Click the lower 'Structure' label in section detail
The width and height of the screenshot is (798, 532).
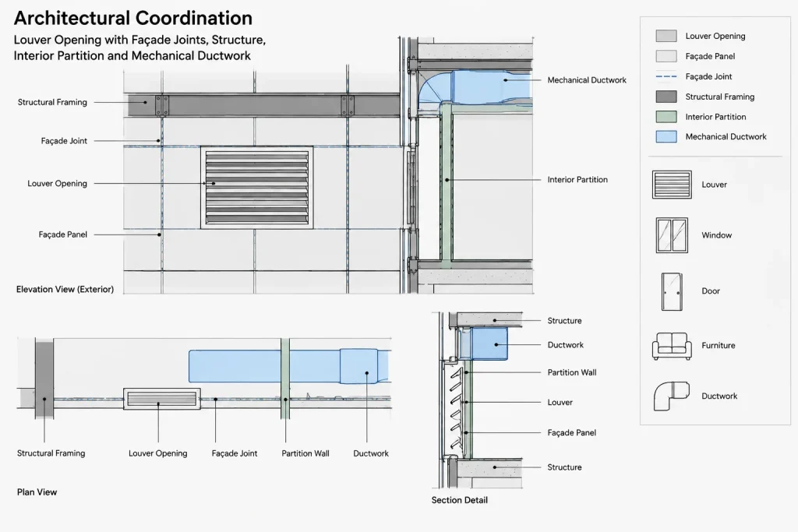(x=564, y=467)
